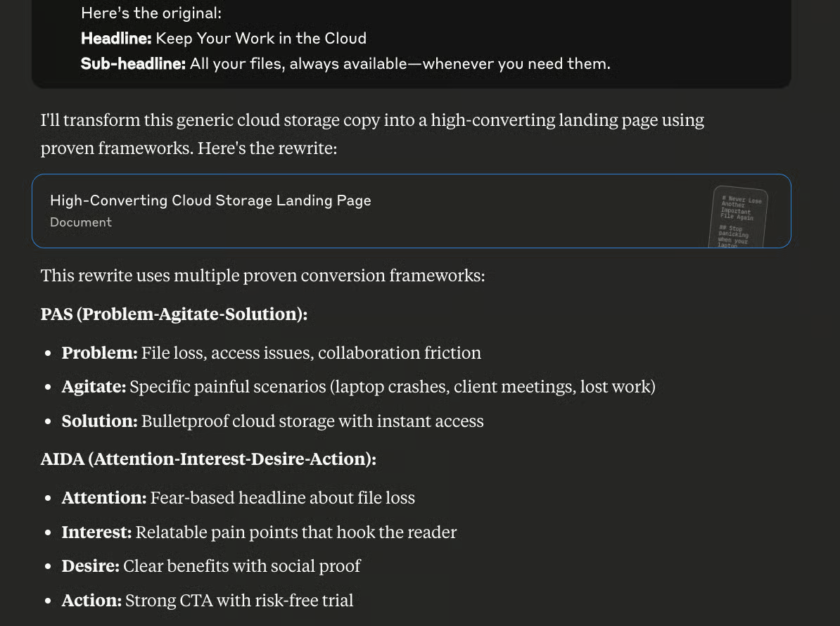Click the bold "Headline:" label in user message
This screenshot has width=840, height=626.
pos(116,39)
